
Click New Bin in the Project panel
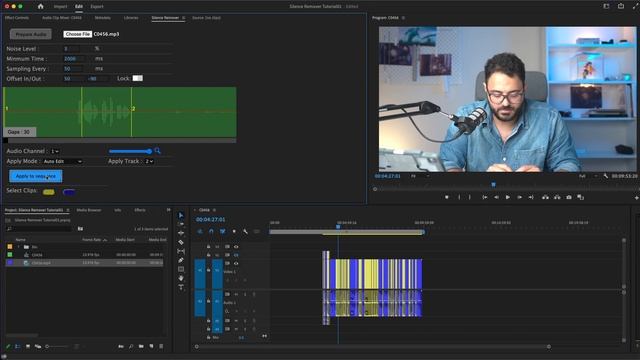tap(141, 346)
